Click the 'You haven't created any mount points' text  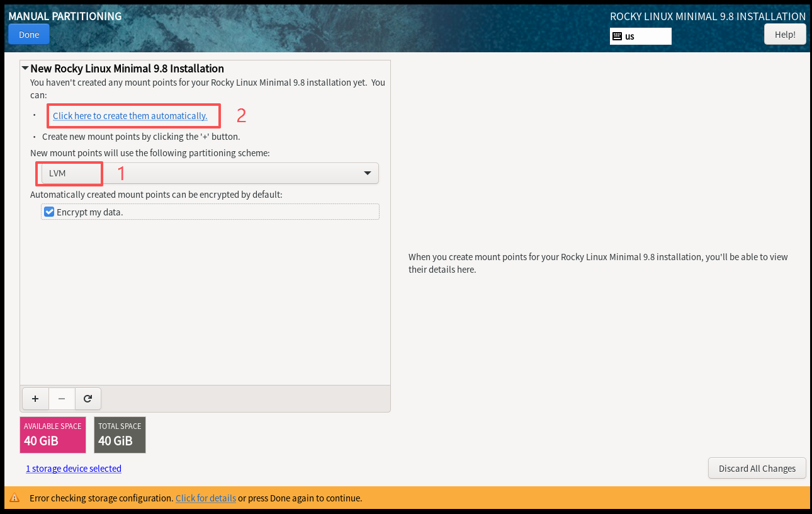pos(208,89)
